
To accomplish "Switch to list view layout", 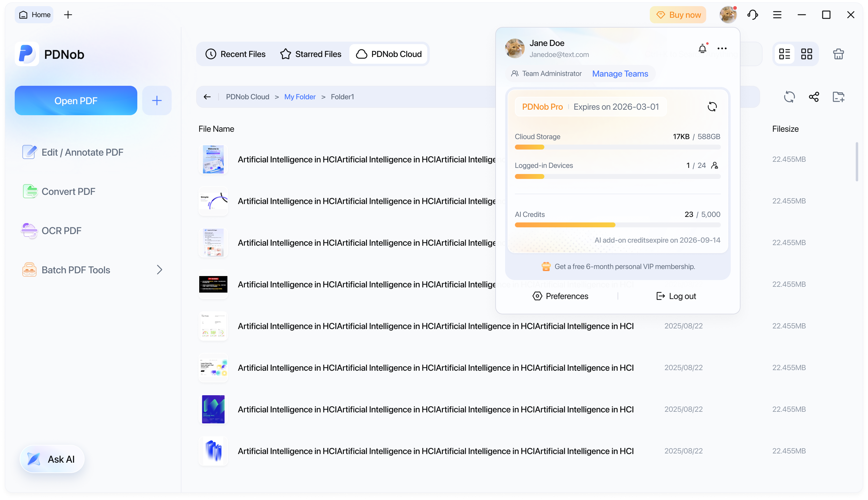I will click(x=784, y=54).
